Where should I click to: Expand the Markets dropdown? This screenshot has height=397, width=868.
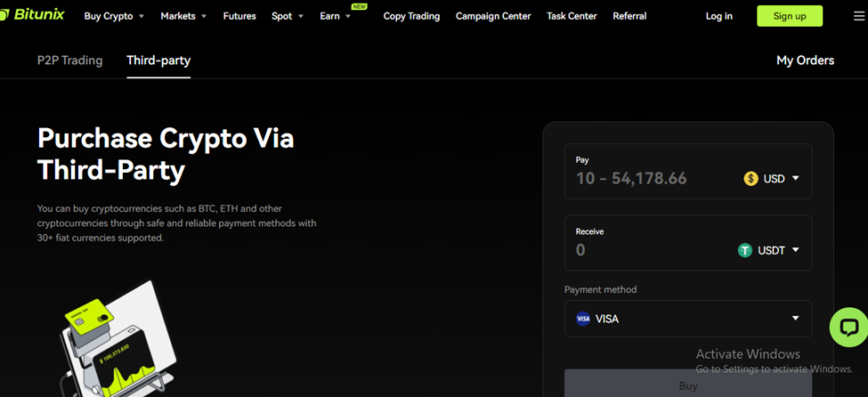click(x=183, y=16)
